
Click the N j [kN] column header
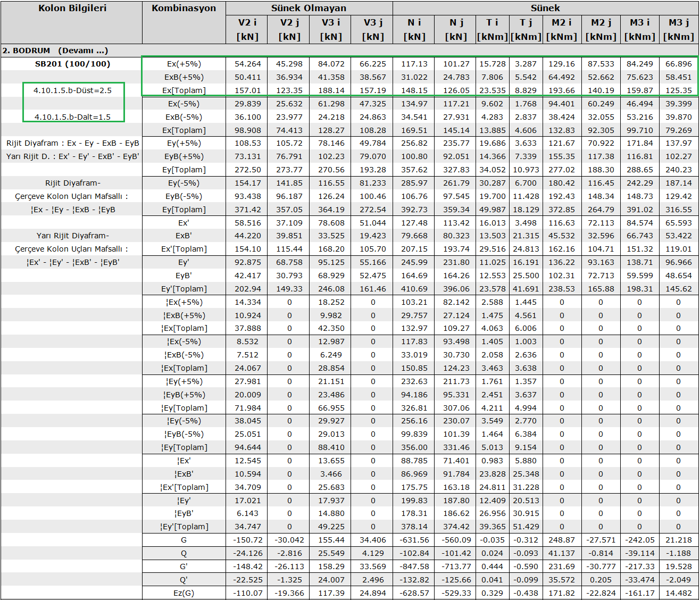pyautogui.click(x=456, y=29)
